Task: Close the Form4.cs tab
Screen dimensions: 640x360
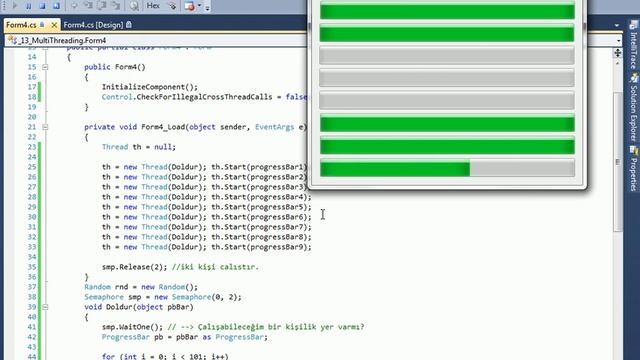Action: 54,25
